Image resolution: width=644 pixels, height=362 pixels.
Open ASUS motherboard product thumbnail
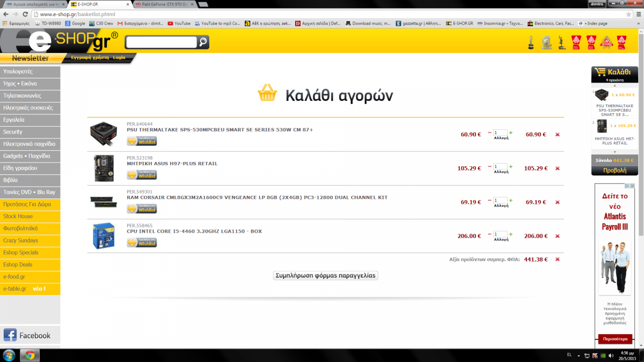104,168
